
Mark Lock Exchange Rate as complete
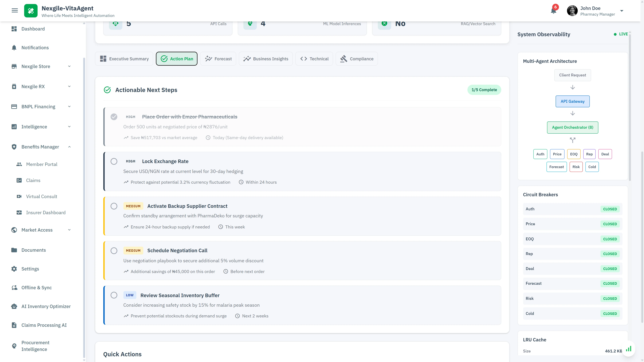(x=114, y=161)
